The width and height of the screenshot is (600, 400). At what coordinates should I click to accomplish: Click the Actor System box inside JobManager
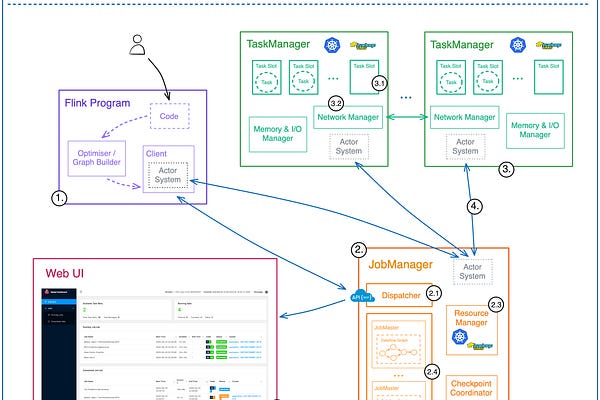click(473, 272)
